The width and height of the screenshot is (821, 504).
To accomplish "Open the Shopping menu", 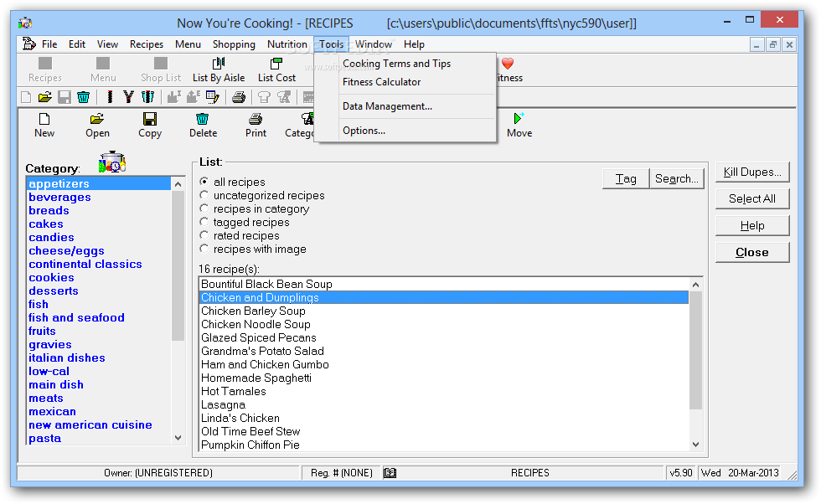I will 234,44.
